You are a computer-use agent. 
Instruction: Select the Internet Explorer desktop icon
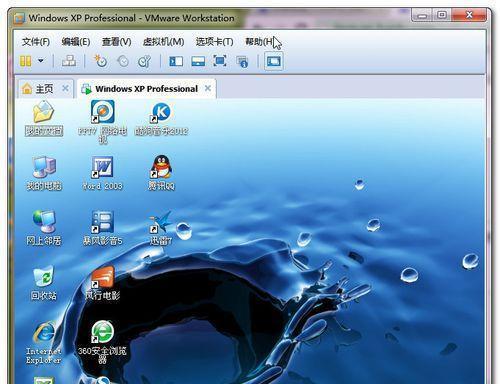coord(44,342)
